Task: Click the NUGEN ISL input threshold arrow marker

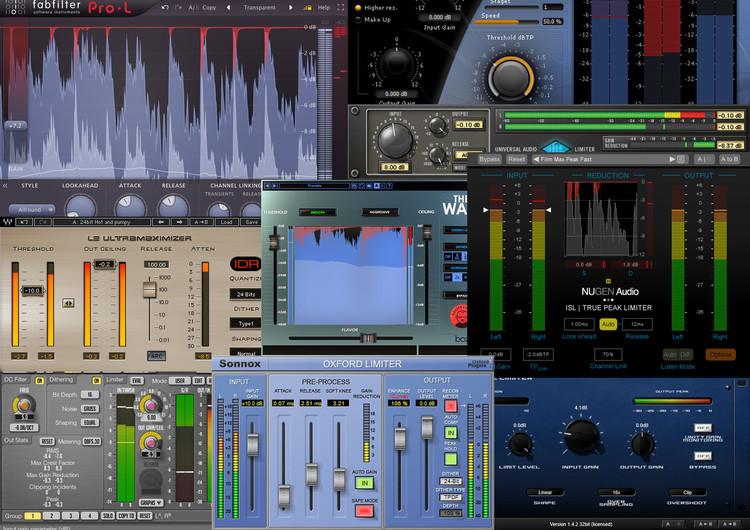Action: coord(485,210)
